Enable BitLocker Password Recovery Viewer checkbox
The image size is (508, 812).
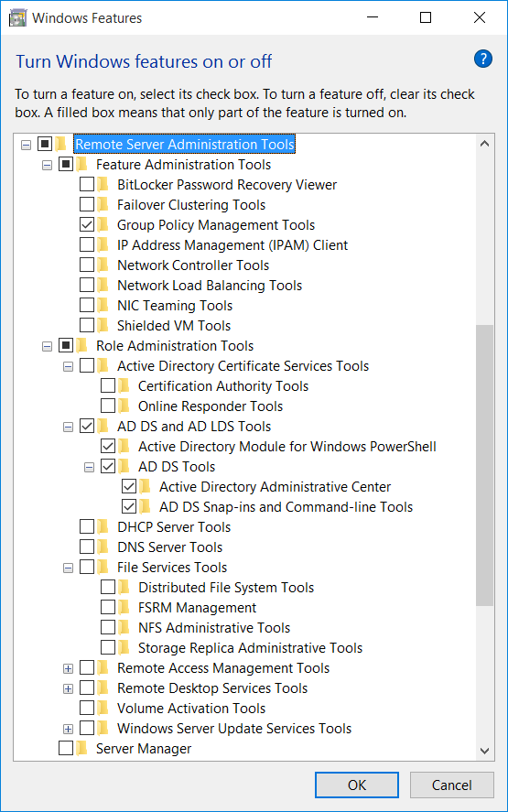(x=87, y=184)
